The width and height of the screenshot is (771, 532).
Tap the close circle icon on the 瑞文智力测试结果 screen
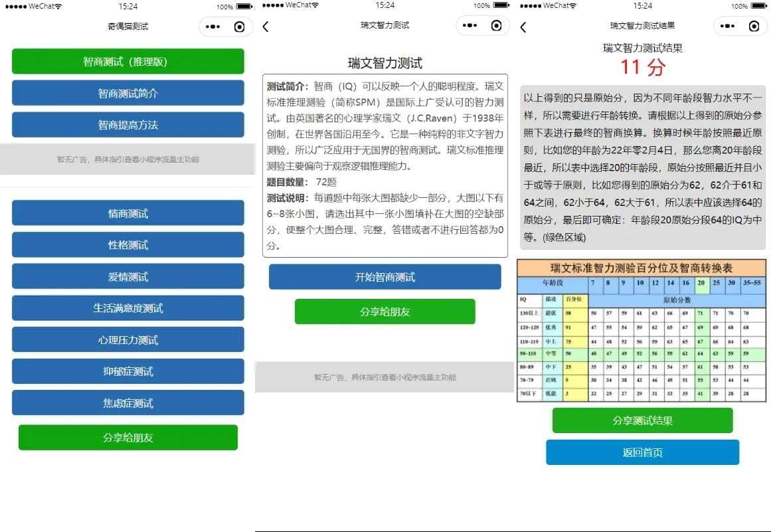(x=754, y=26)
